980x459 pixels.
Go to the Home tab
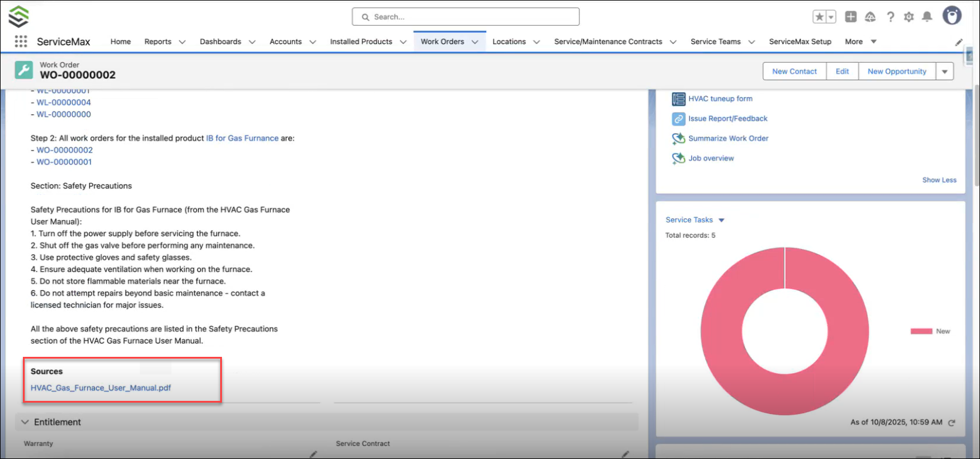[120, 42]
